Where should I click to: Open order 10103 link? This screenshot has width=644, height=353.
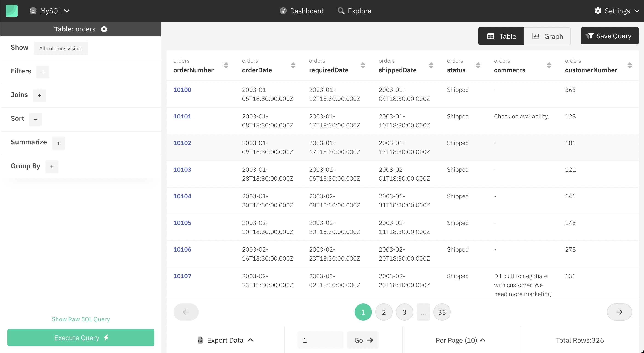[182, 170]
